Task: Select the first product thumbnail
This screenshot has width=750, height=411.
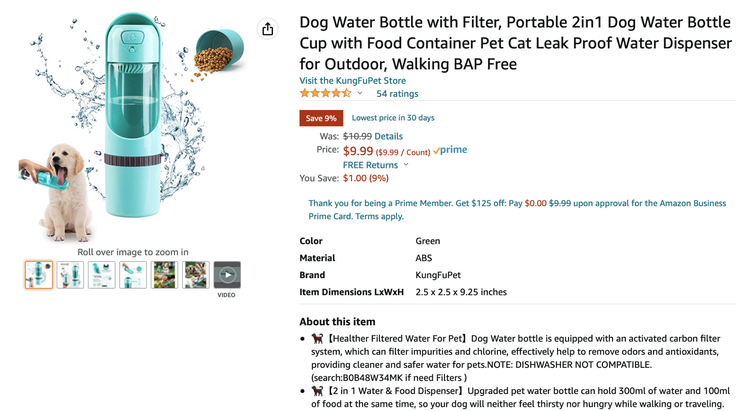Action: click(x=38, y=275)
